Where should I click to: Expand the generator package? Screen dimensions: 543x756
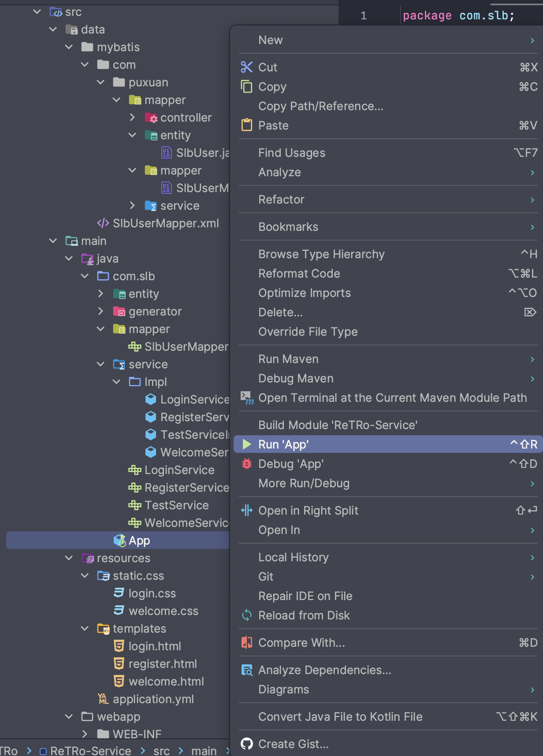coord(100,311)
